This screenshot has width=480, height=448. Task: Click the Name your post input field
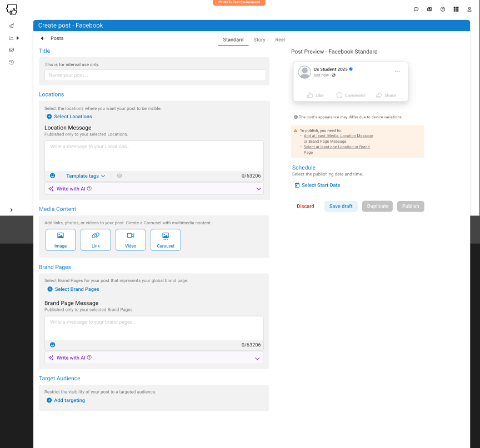[x=154, y=74]
